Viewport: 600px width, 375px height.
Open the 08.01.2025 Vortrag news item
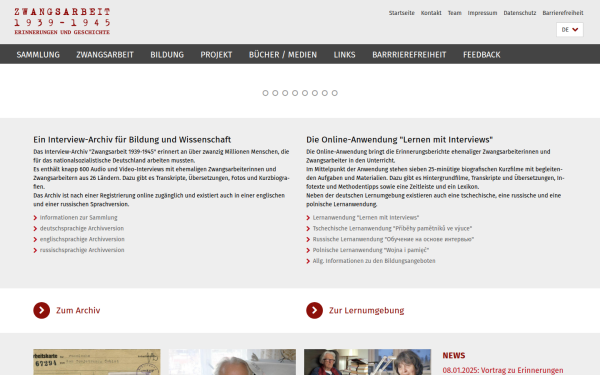click(x=503, y=370)
